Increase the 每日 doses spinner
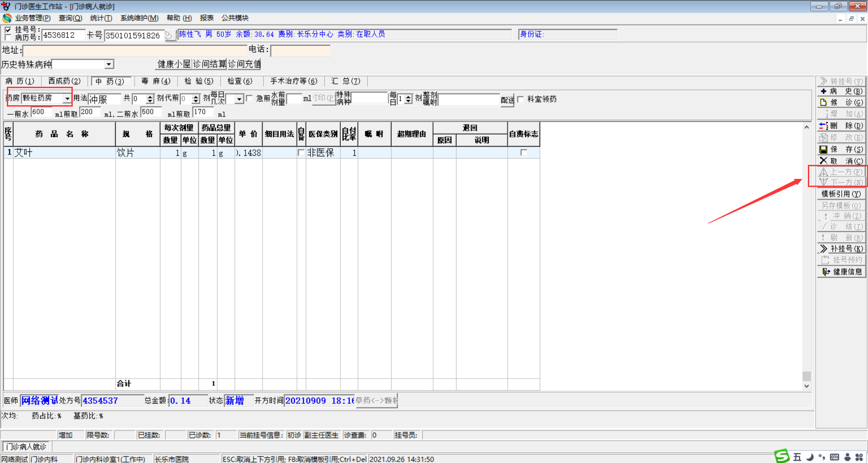Image resolution: width=868 pixels, height=463 pixels. coord(408,96)
